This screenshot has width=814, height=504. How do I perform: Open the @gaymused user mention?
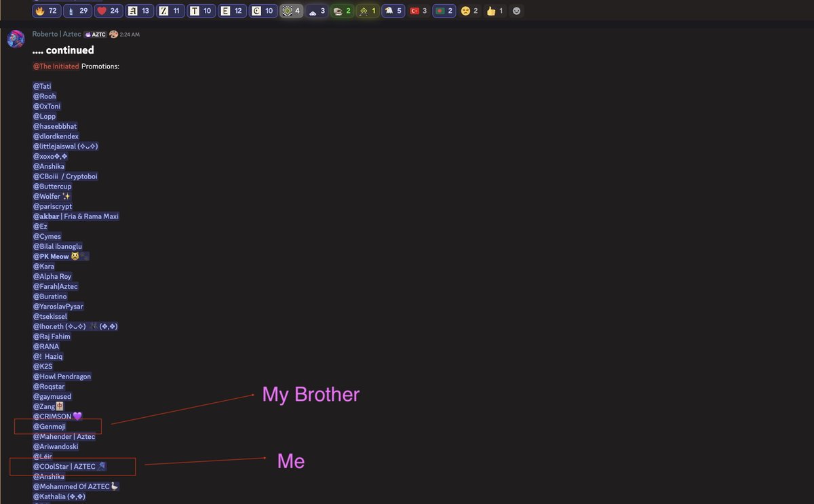(52, 397)
